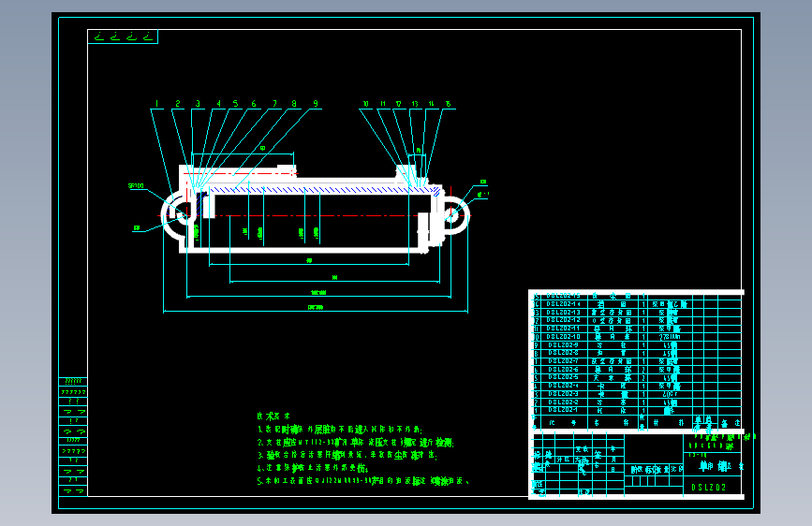
Task: Select DSL202-3 in the parts list
Action: [564, 394]
